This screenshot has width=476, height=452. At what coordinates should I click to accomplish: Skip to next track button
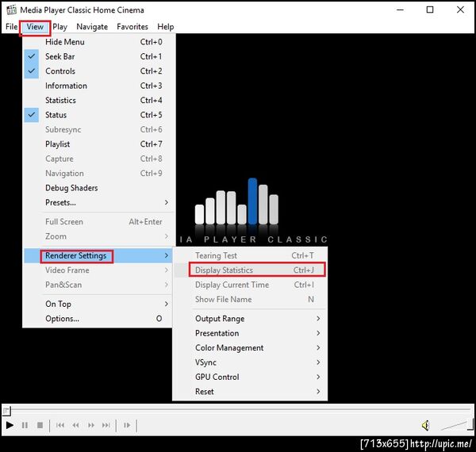tap(106, 425)
